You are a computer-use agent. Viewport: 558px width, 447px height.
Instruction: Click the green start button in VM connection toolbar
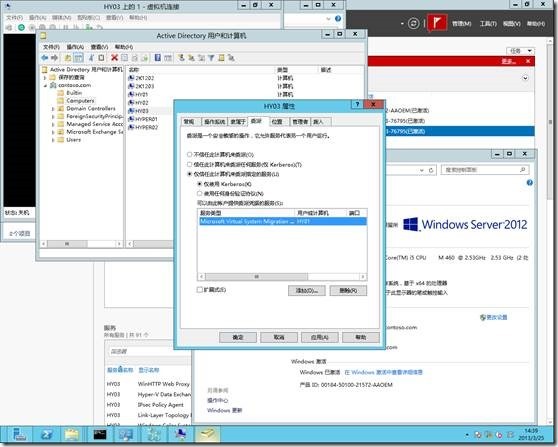21,27
